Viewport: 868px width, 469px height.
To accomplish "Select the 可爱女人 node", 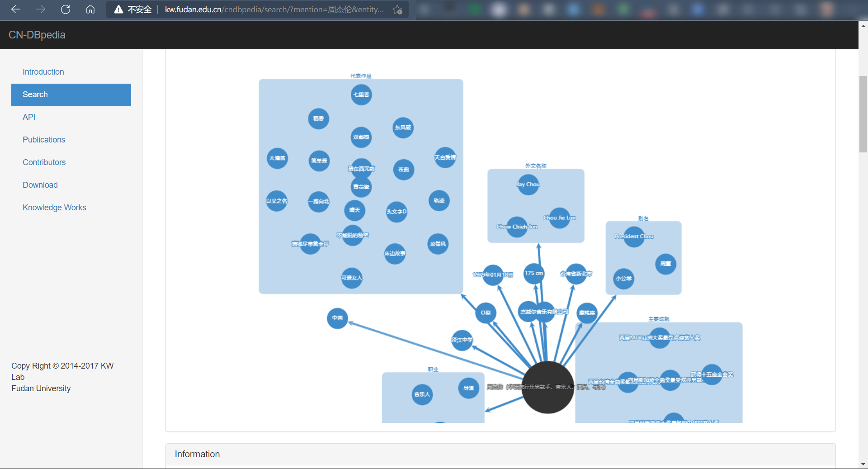I will (352, 278).
